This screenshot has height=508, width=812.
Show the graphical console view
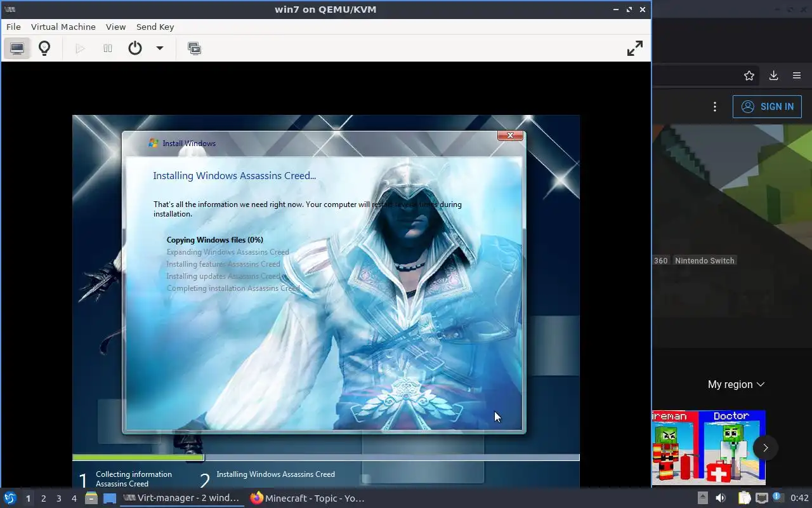point(17,48)
